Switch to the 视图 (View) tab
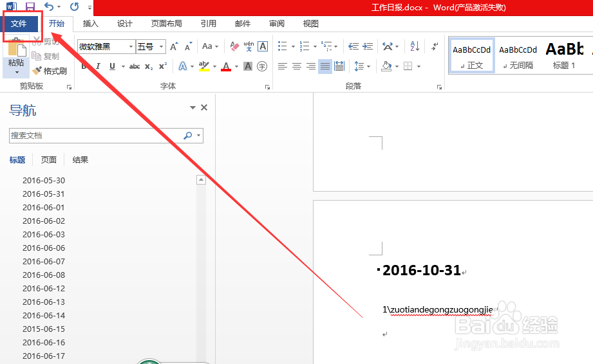 (x=311, y=24)
